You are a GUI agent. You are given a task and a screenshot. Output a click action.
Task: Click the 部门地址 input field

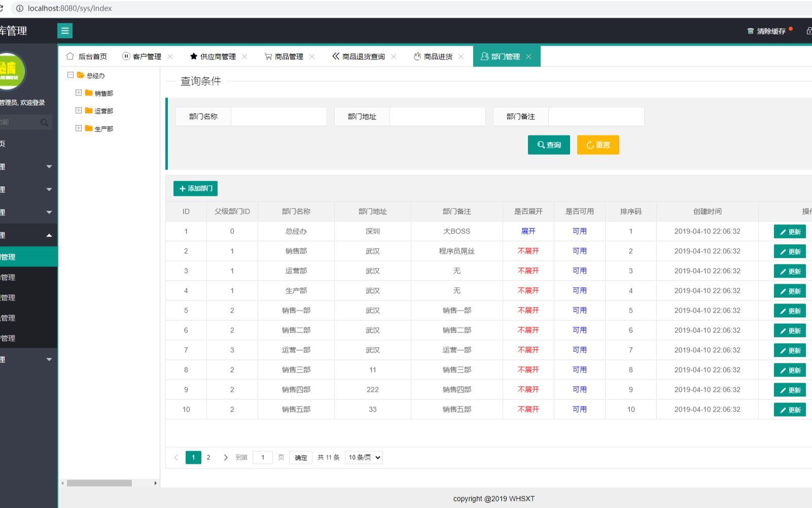tap(437, 116)
